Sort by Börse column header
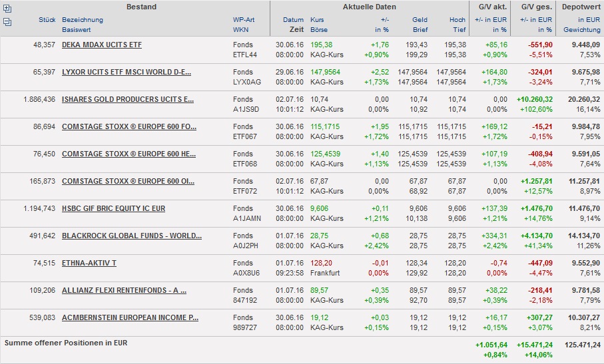The width and height of the screenshot is (604, 364). (319, 30)
